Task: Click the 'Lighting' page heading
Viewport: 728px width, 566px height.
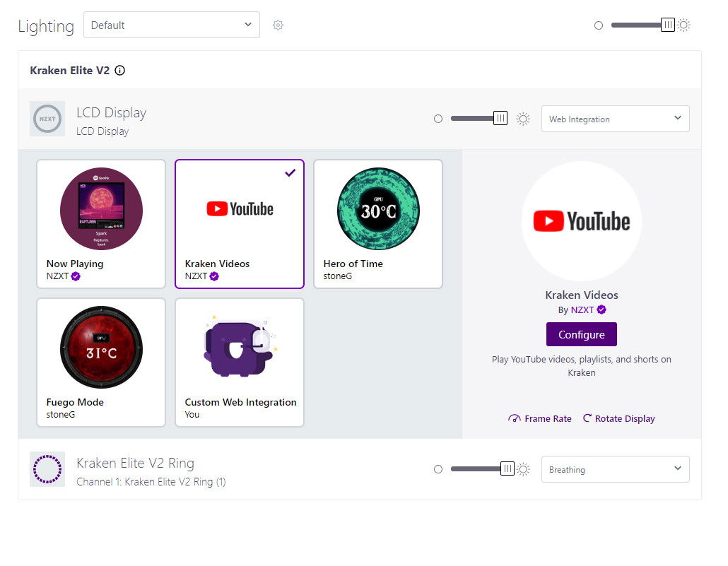Action: [46, 26]
